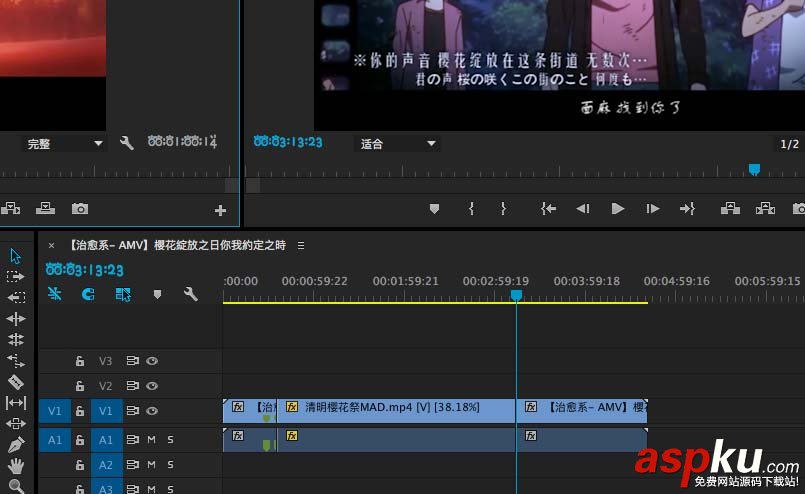Toggle A2 track targeting
This screenshot has width=805, height=494.
[106, 465]
